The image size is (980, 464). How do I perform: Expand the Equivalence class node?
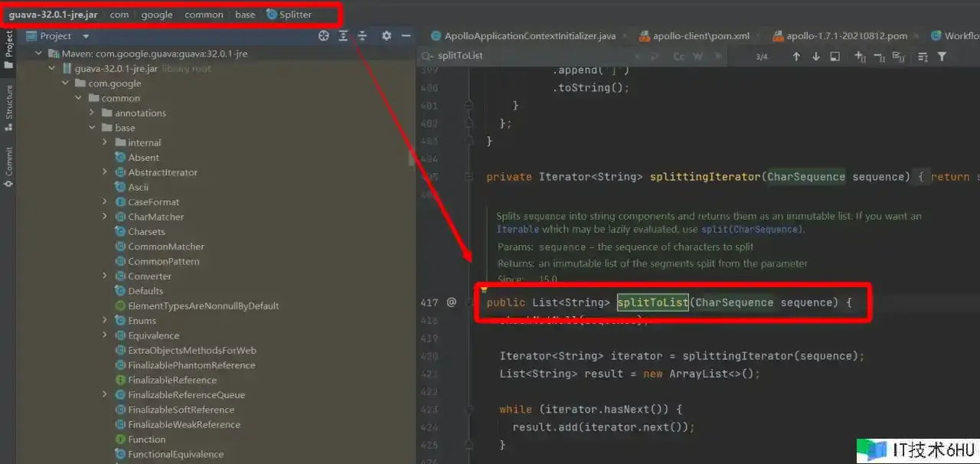click(x=105, y=335)
